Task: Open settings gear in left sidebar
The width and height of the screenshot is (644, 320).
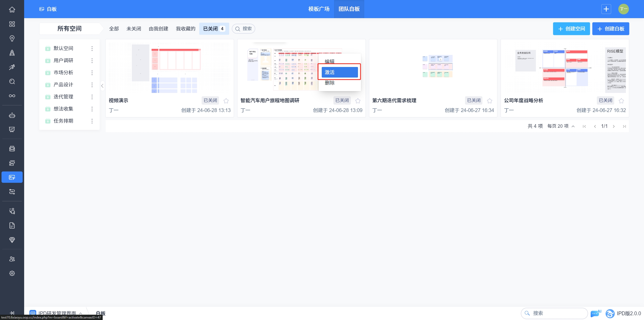Action: coord(12,273)
